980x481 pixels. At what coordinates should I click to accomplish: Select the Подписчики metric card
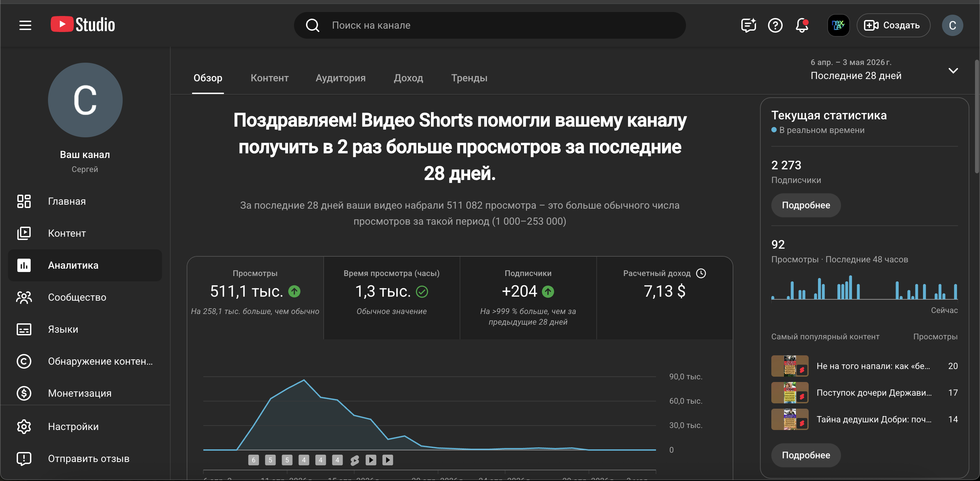click(528, 298)
